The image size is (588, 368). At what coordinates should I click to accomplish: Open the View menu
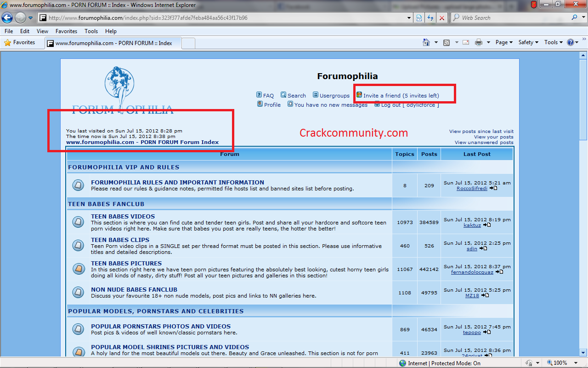(43, 31)
